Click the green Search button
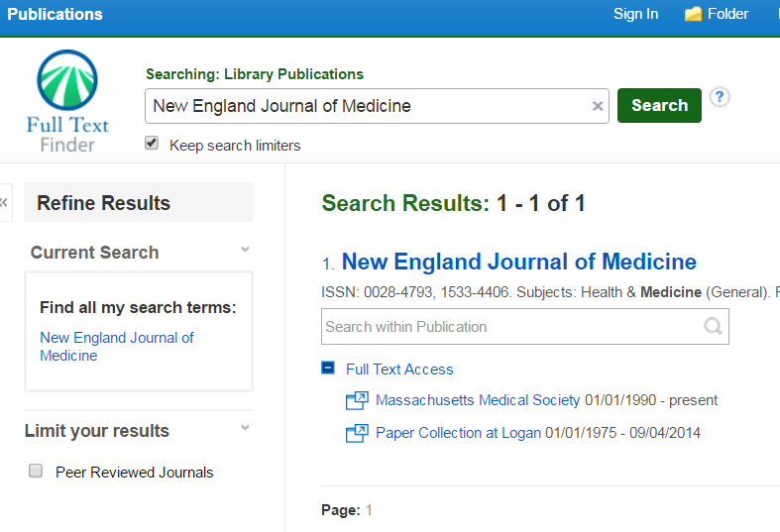This screenshot has height=532, width=780. (659, 105)
